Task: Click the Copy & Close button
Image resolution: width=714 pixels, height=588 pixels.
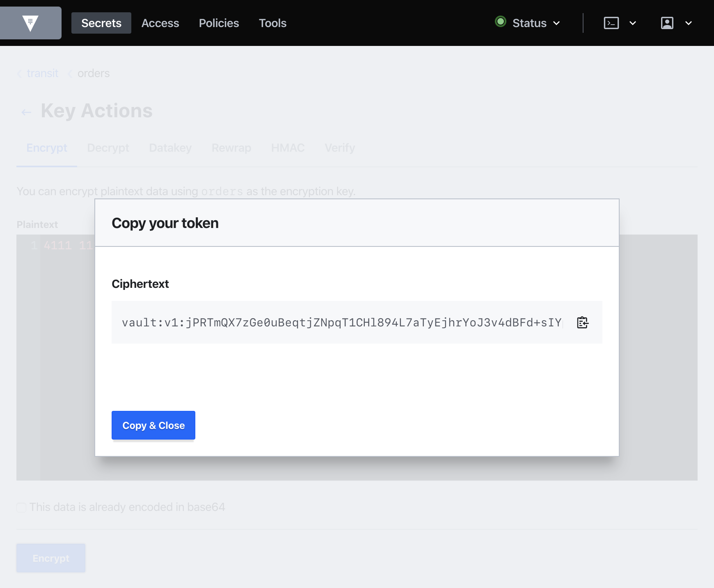Action: tap(153, 425)
